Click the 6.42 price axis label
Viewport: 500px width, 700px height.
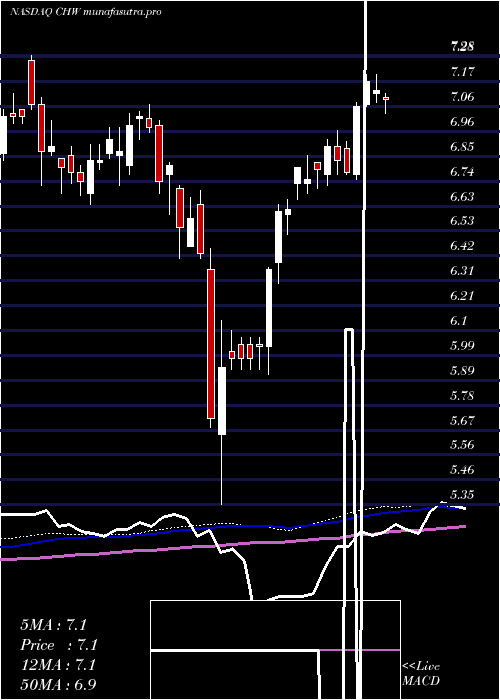pyautogui.click(x=462, y=246)
